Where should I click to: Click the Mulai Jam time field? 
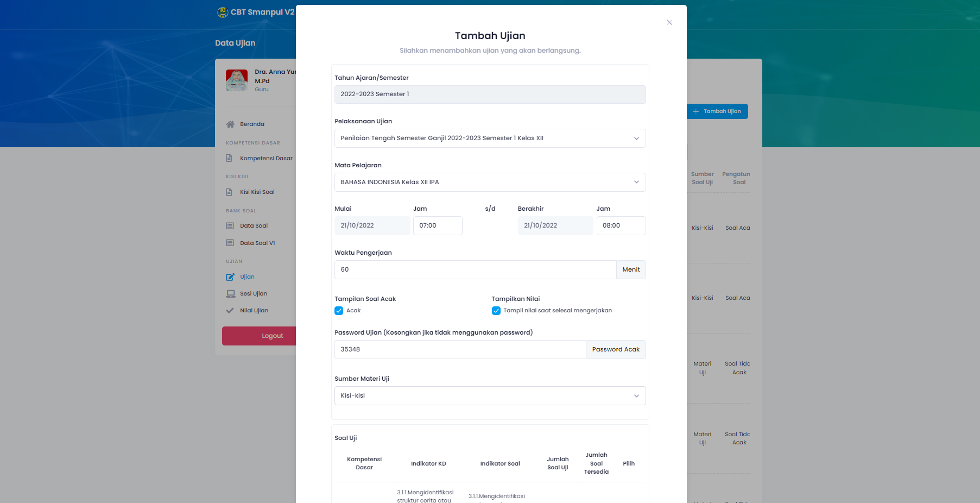438,226
